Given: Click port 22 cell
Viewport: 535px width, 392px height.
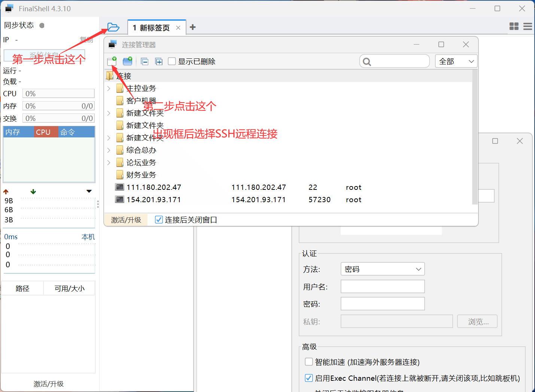Looking at the screenshot, I should point(313,187).
